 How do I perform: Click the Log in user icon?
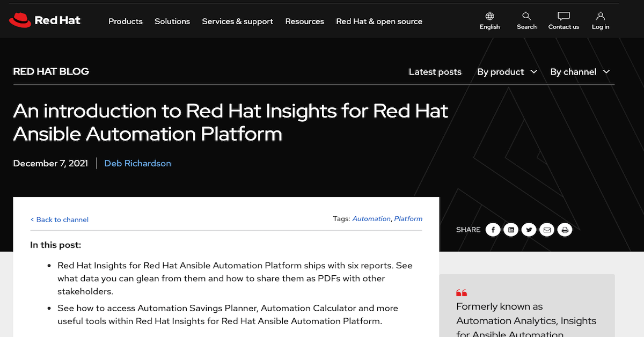(601, 17)
